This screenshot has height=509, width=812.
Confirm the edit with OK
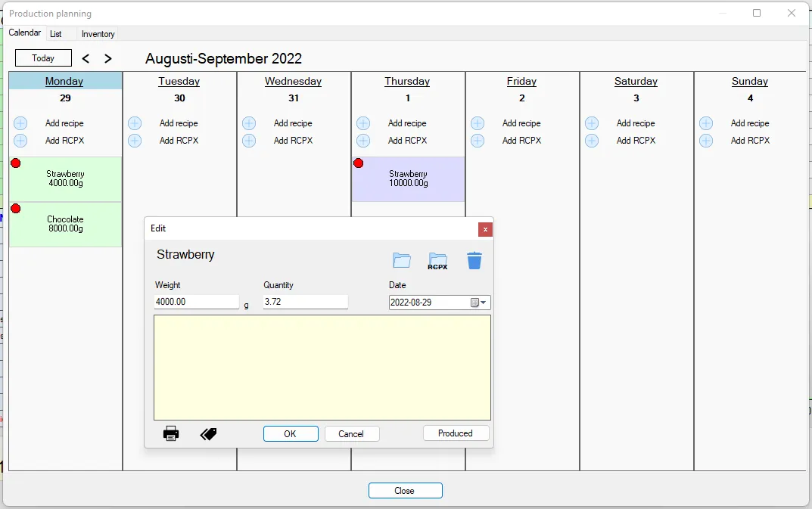[291, 434]
